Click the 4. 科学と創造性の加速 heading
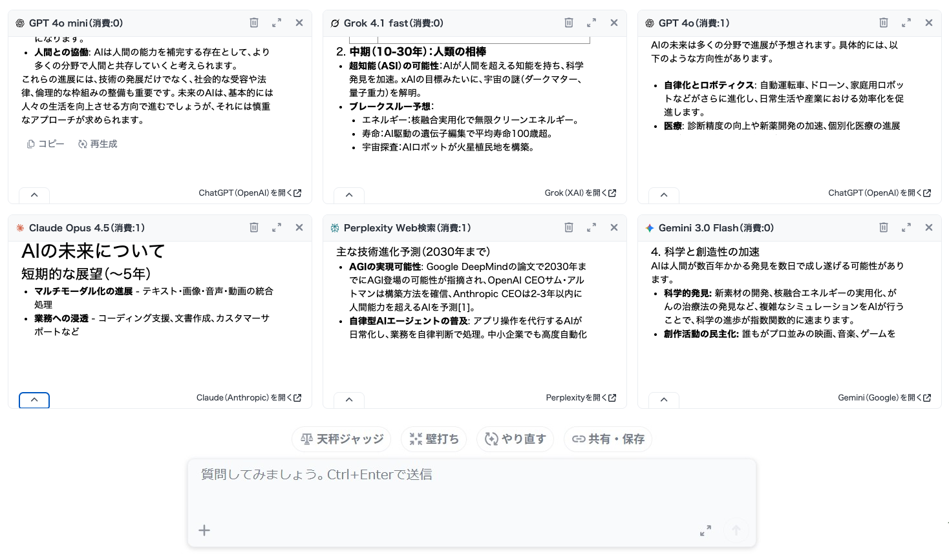The image size is (949, 560). point(705,252)
